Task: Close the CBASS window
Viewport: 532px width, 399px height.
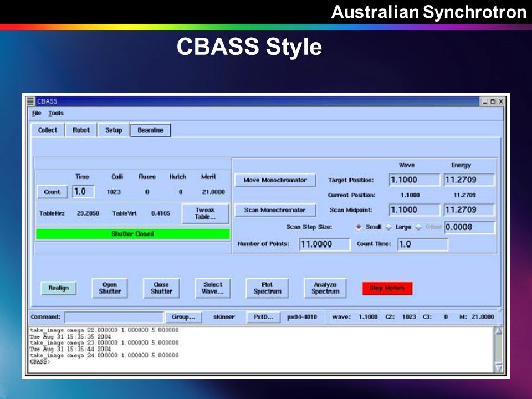Action: [501, 101]
